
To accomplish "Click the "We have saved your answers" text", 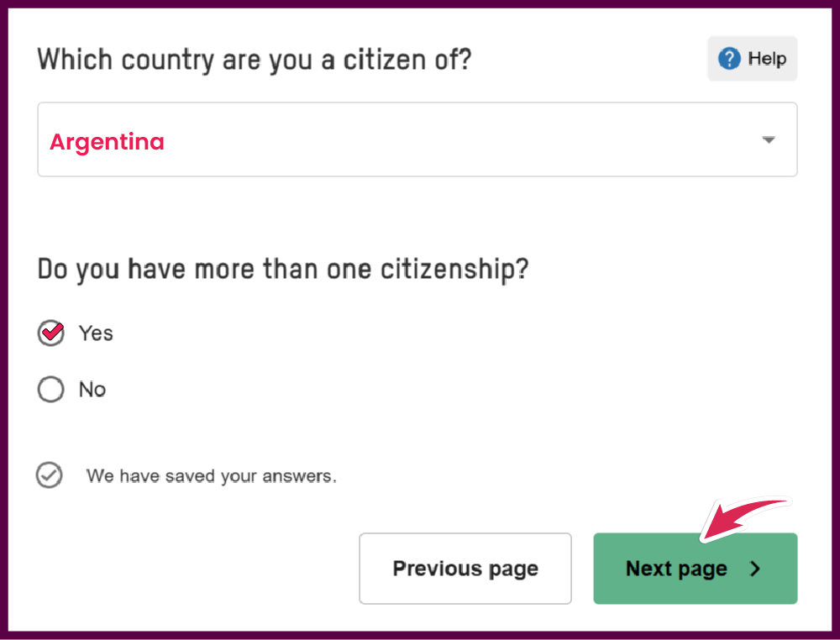I will 212,475.
